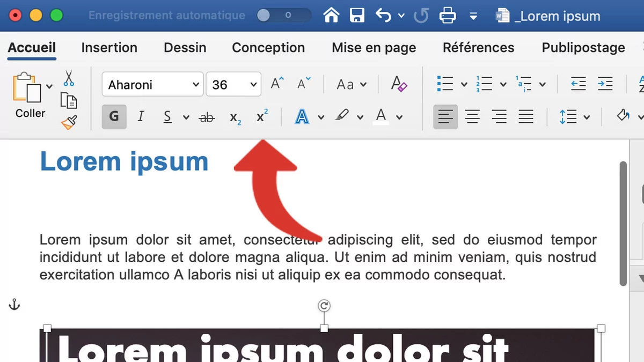The height and width of the screenshot is (362, 644).
Task: Open underline style dropdown arrow
Action: click(x=186, y=117)
